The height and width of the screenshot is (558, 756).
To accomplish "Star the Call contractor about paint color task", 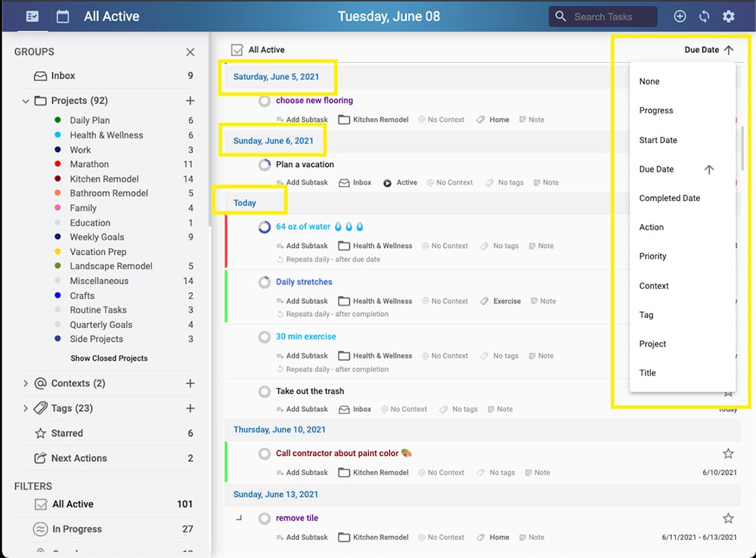I will pyautogui.click(x=728, y=454).
